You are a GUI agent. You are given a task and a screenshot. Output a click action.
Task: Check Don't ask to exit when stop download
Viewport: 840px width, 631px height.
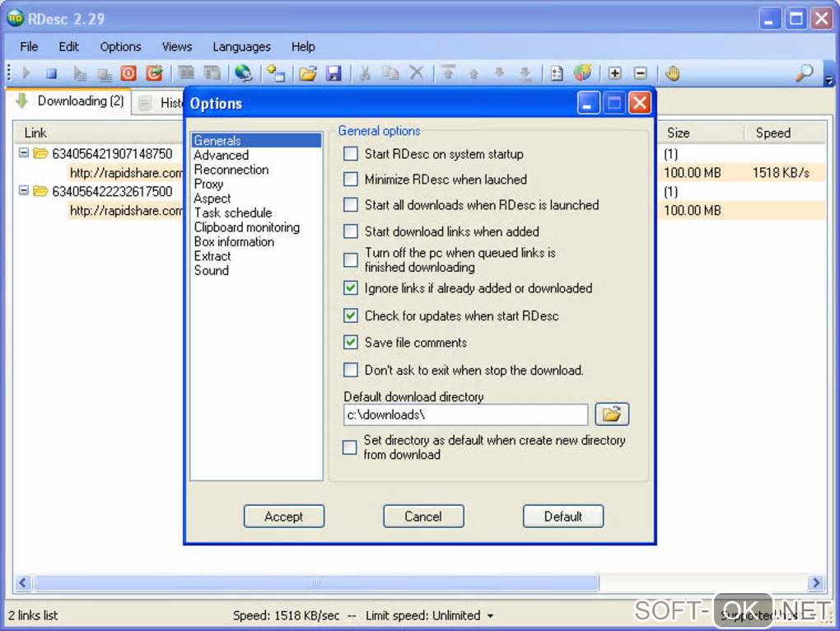pyautogui.click(x=351, y=370)
